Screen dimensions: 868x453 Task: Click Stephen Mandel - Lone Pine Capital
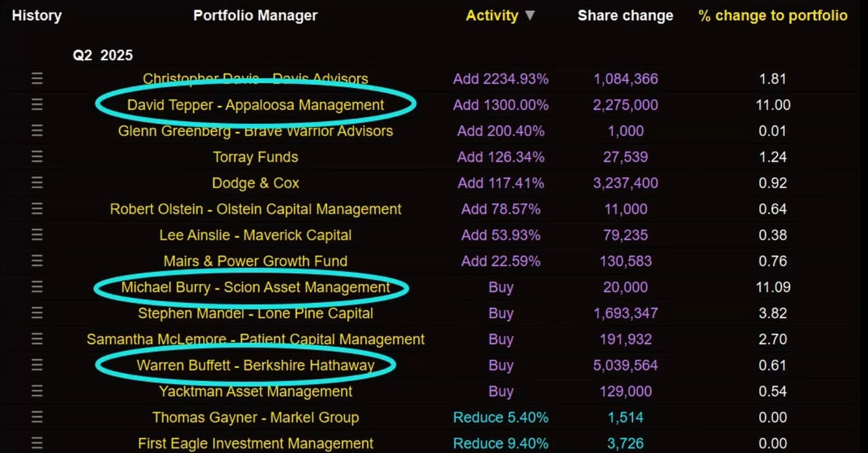tap(255, 314)
